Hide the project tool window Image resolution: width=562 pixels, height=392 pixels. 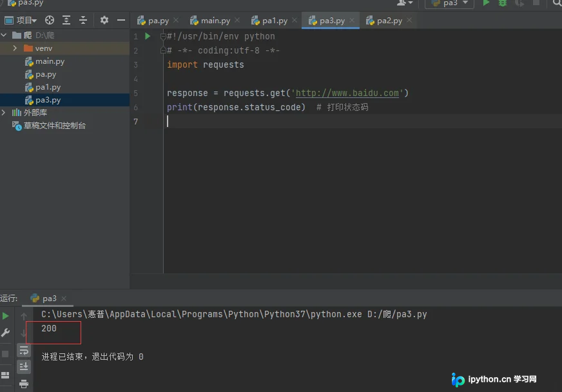click(x=121, y=20)
